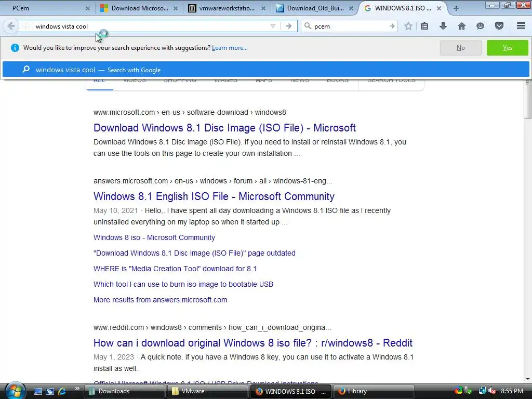Launch Internet Explorer from quick launch
532x399 pixels.
pos(62,391)
